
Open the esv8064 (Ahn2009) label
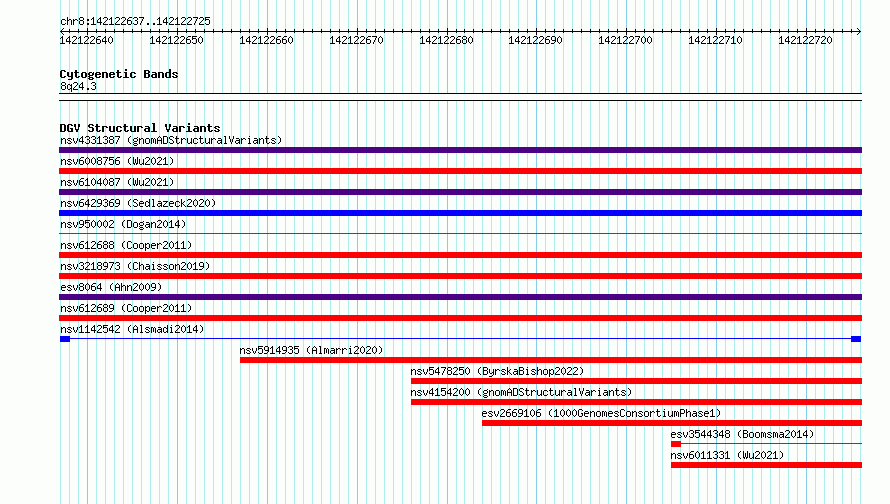pyautogui.click(x=111, y=287)
